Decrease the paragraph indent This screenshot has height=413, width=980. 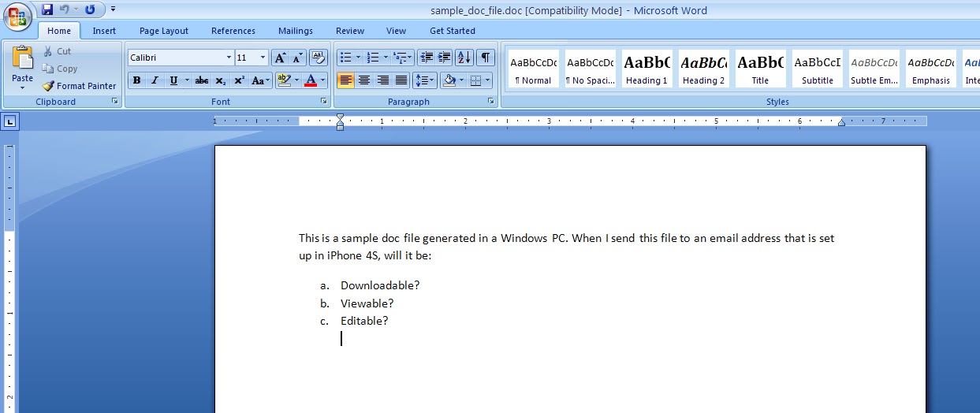[x=427, y=58]
